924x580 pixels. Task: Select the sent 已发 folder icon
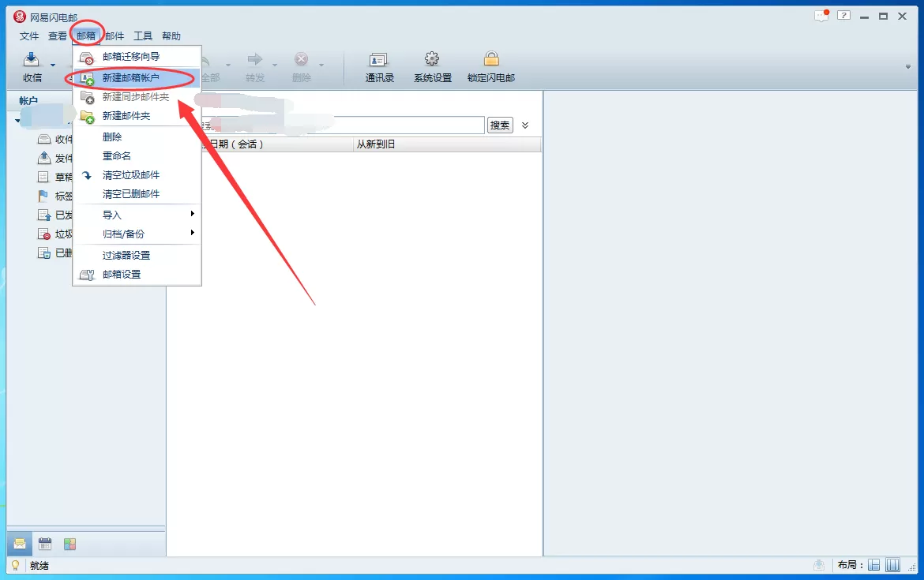(43, 215)
